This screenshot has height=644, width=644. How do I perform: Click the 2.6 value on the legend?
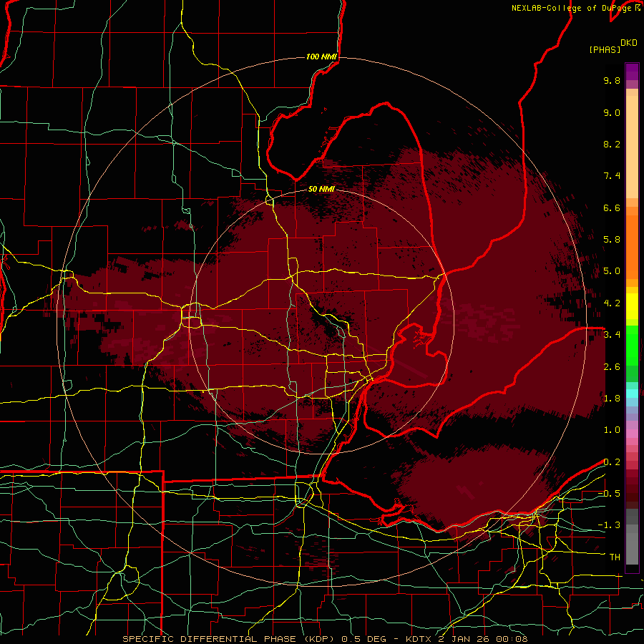[x=612, y=367]
